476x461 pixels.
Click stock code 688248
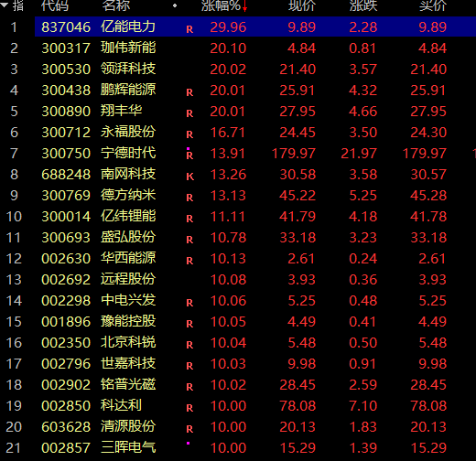click(x=66, y=175)
